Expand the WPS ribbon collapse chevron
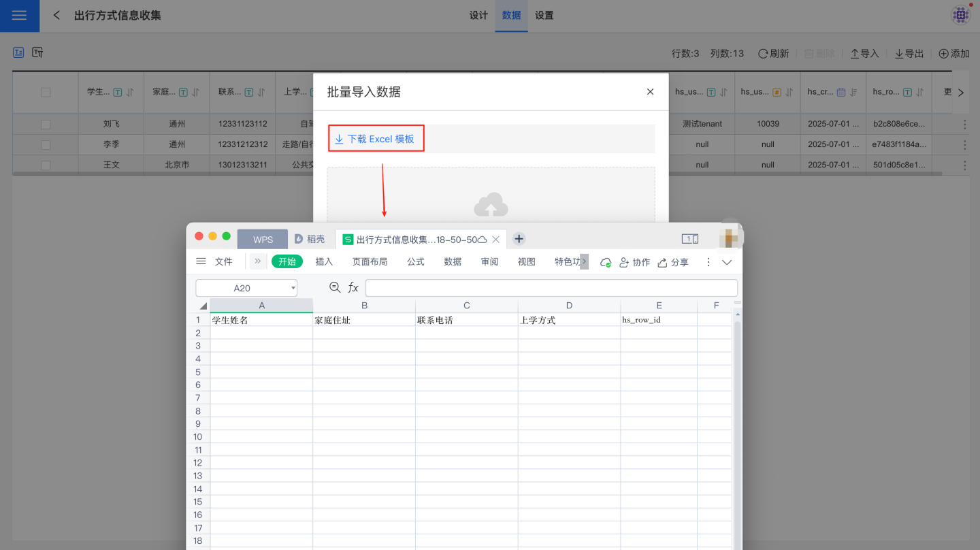 [727, 262]
